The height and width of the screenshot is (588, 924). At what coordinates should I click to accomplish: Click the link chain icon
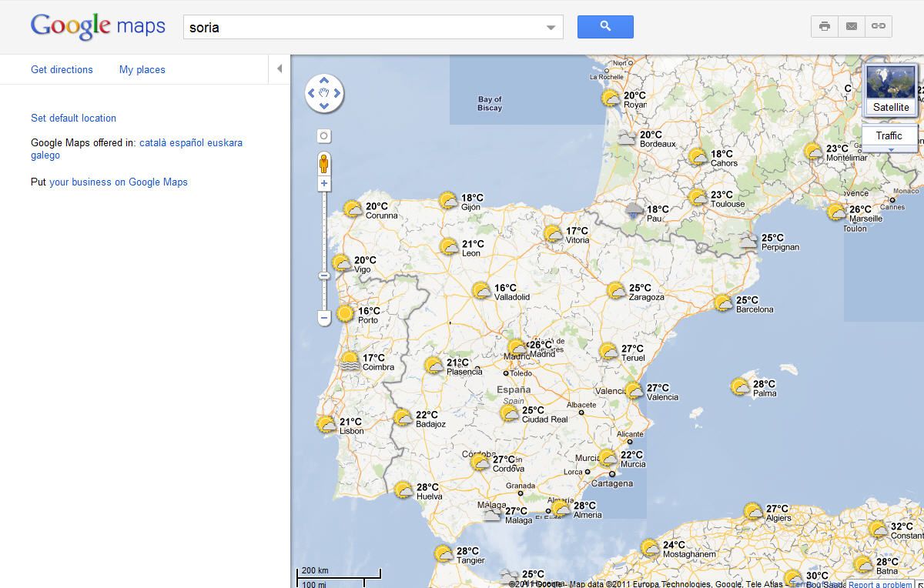point(879,26)
